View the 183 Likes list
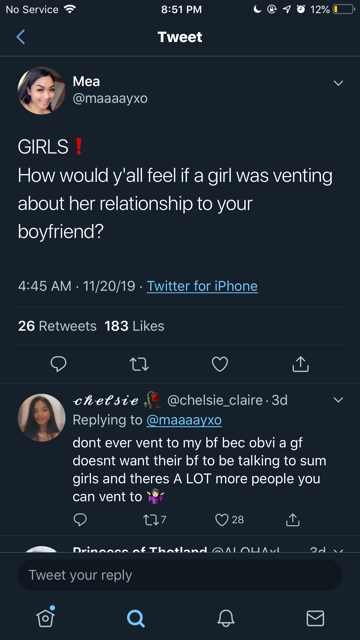360x640 pixels. pyautogui.click(x=134, y=326)
